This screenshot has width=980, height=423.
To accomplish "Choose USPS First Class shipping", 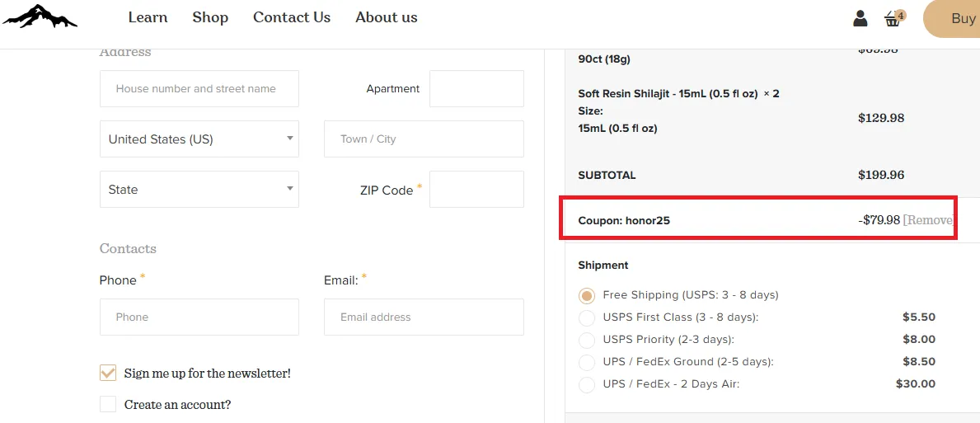I will coord(586,317).
